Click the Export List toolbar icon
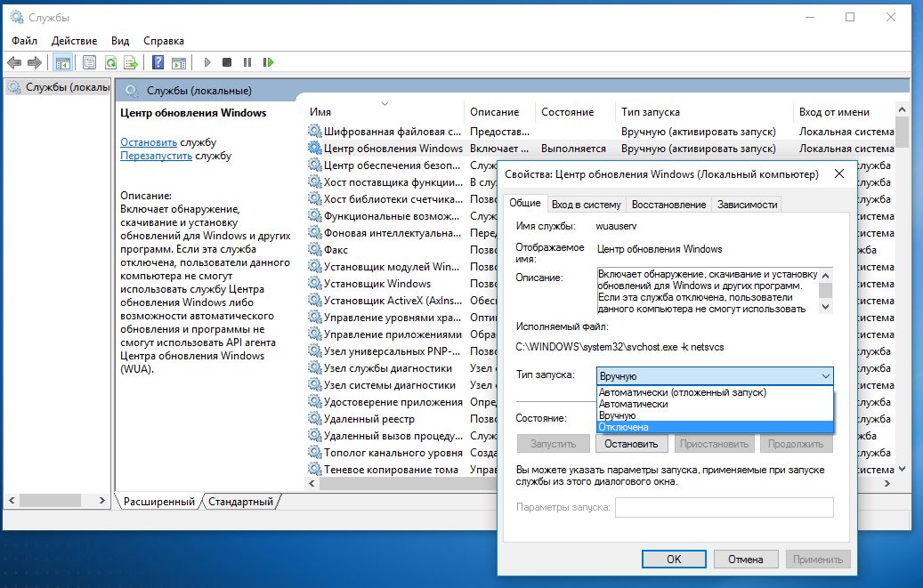This screenshot has height=588, width=923. click(131, 62)
